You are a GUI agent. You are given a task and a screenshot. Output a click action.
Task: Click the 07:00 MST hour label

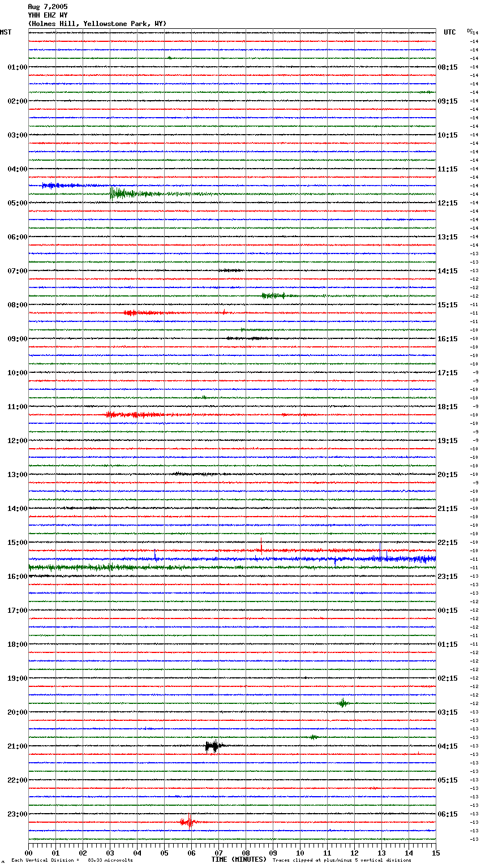[18, 271]
